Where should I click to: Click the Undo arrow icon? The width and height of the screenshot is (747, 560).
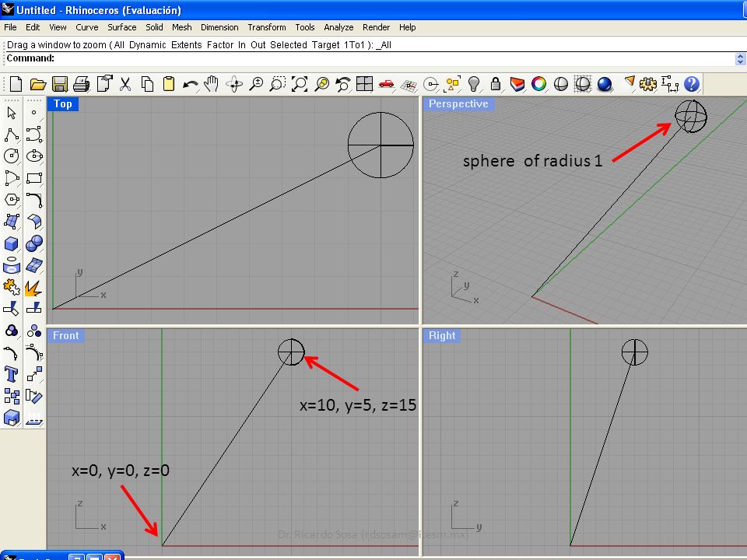pyautogui.click(x=191, y=85)
